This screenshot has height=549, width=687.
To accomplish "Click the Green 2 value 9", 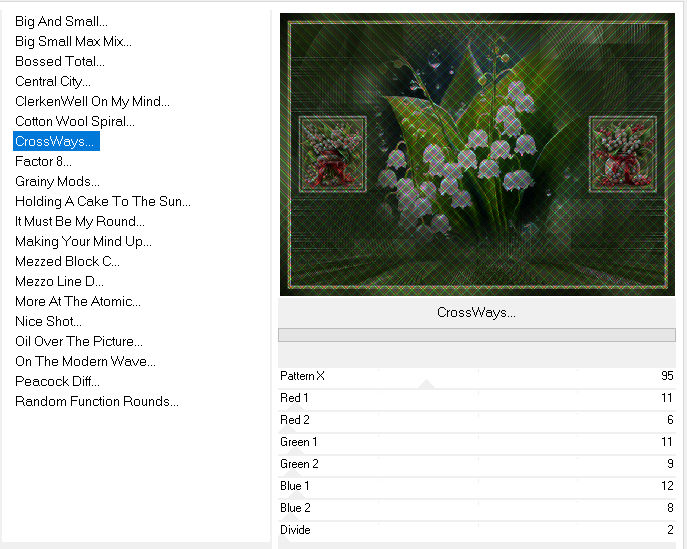I will (670, 464).
